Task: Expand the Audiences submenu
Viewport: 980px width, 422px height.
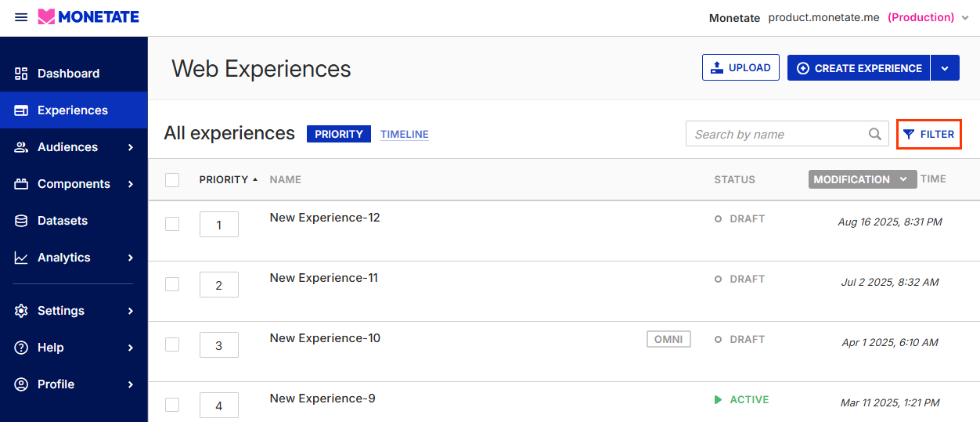Action: (x=131, y=147)
